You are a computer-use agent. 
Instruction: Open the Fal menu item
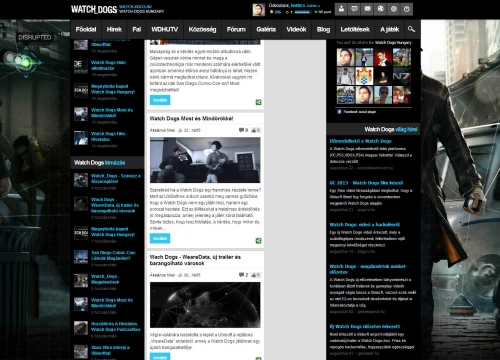tap(136, 29)
